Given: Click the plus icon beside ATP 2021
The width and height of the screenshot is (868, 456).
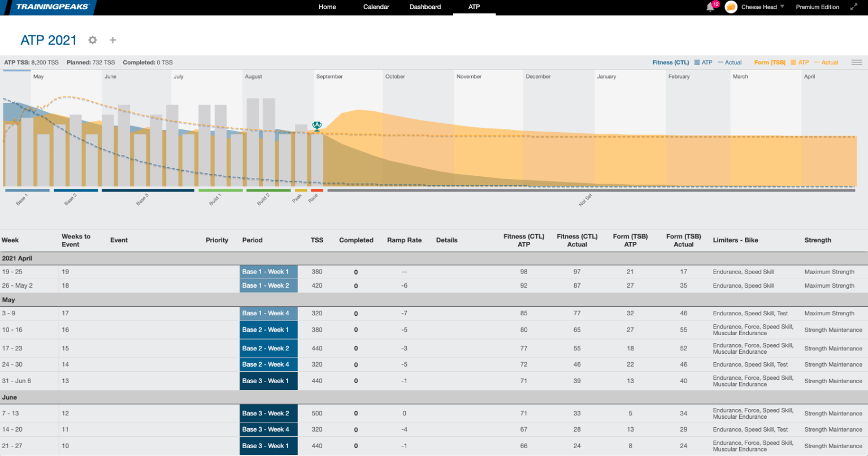Looking at the screenshot, I should coord(112,40).
